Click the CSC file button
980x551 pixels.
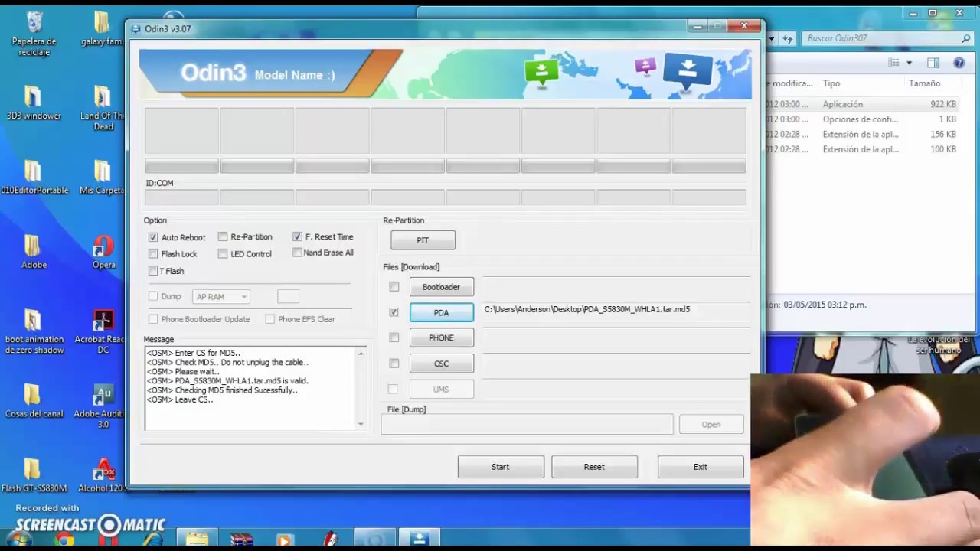(x=442, y=364)
